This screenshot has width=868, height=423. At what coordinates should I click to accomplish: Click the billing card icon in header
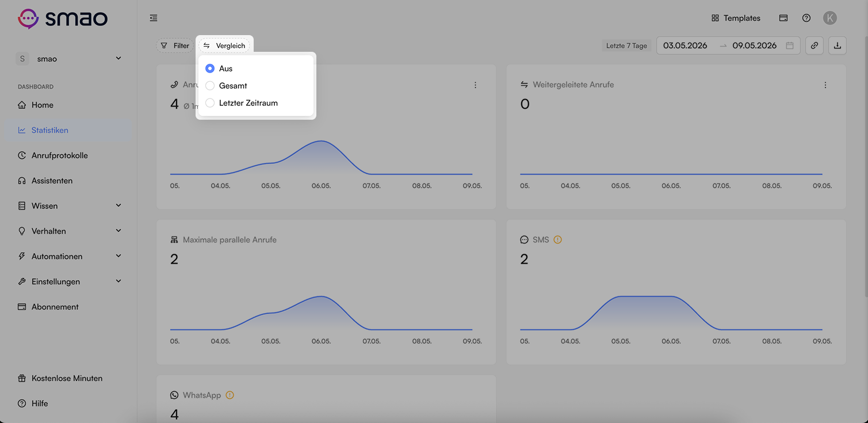[783, 18]
